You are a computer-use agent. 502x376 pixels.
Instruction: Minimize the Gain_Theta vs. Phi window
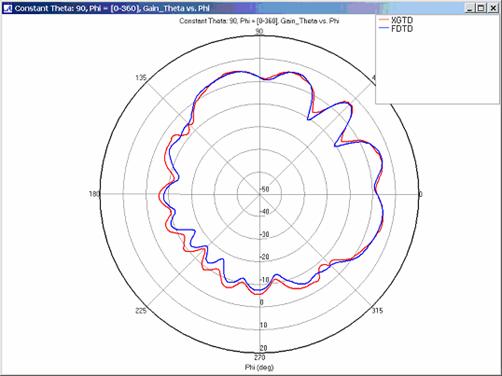(x=470, y=8)
